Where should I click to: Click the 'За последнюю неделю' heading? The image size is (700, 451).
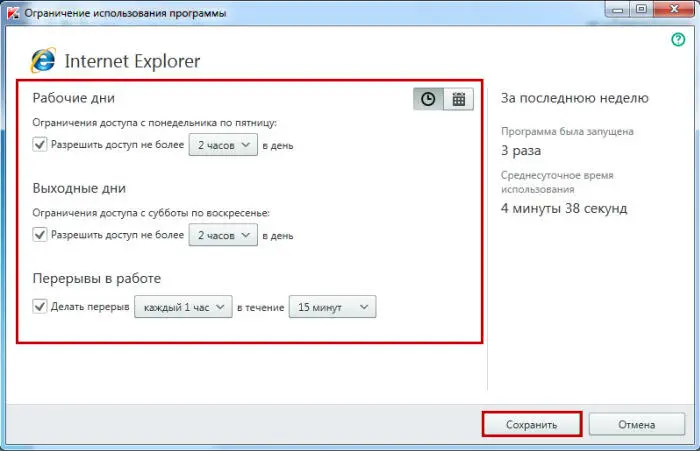click(575, 98)
